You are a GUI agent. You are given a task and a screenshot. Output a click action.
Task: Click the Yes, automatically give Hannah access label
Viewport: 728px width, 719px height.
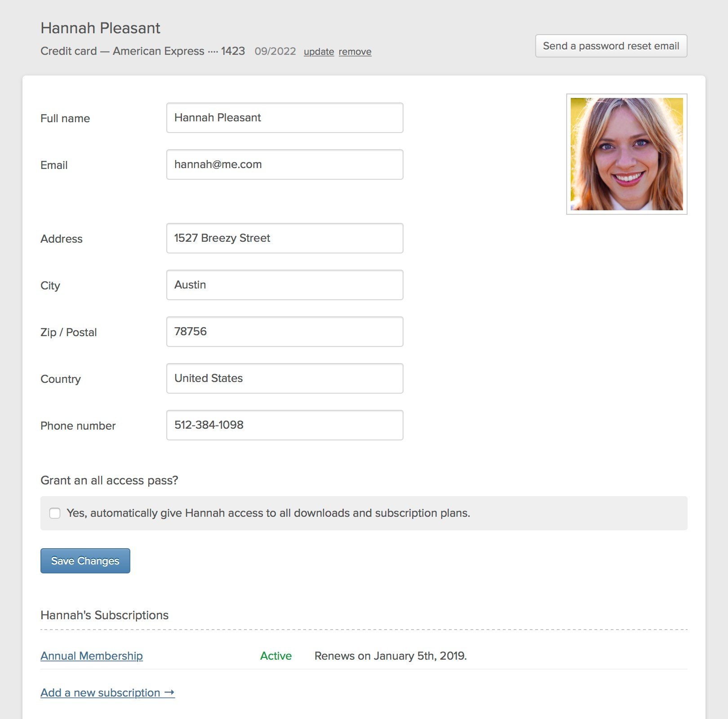coord(268,513)
